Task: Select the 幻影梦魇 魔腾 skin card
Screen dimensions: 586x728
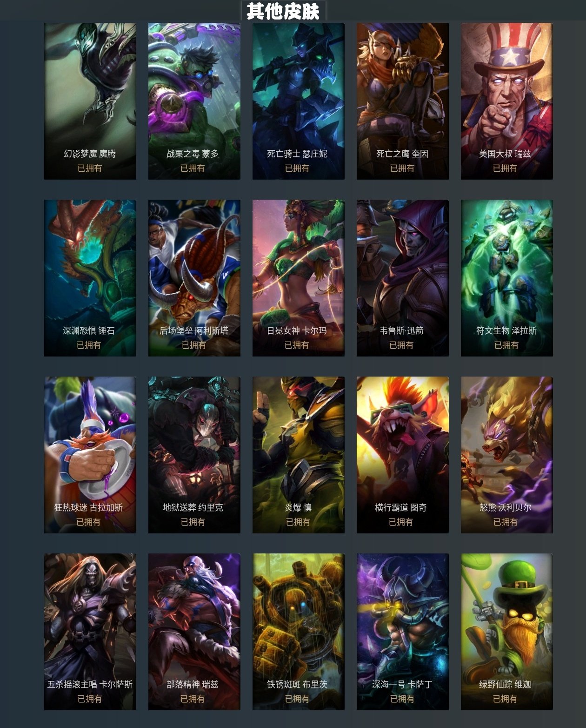Action: (90, 101)
